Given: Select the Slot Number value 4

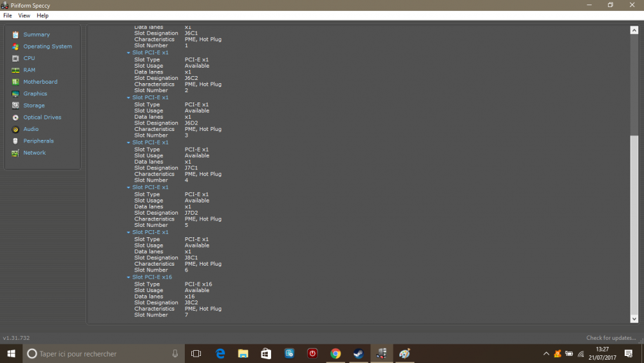Looking at the screenshot, I should [187, 180].
